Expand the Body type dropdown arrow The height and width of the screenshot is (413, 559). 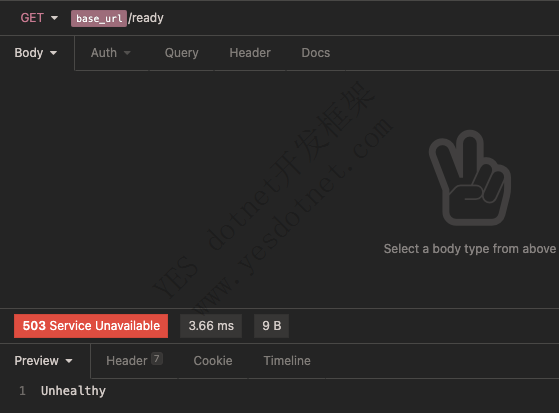point(53,53)
